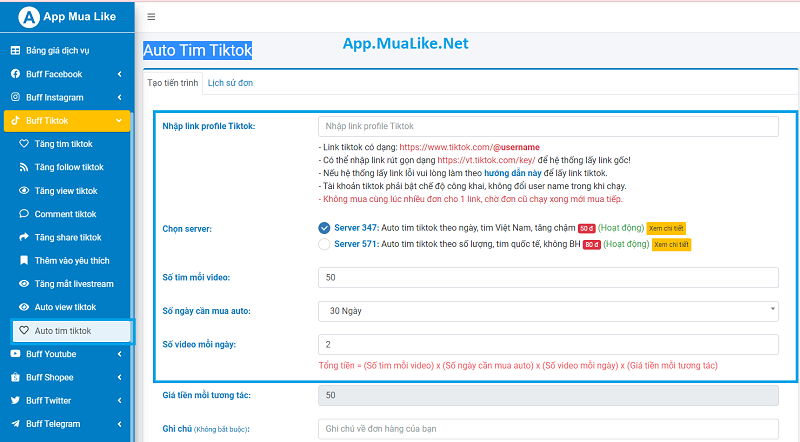
Task: Click the Auto Tim Tiktok page heading
Action: (x=197, y=50)
